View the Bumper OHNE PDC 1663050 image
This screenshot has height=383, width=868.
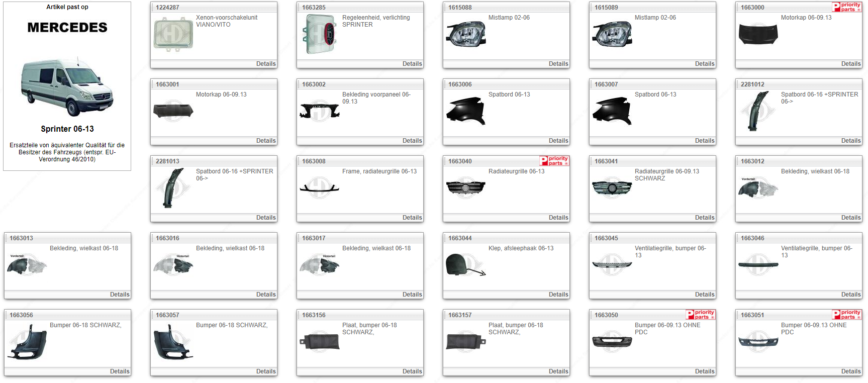click(x=612, y=342)
